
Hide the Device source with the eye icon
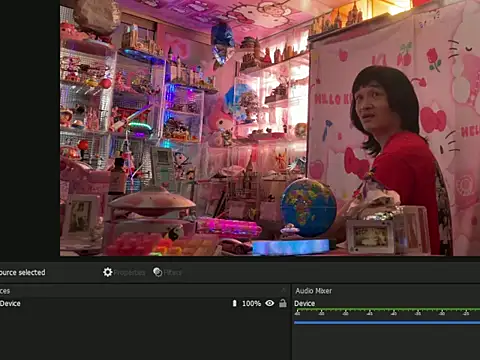pos(270,303)
